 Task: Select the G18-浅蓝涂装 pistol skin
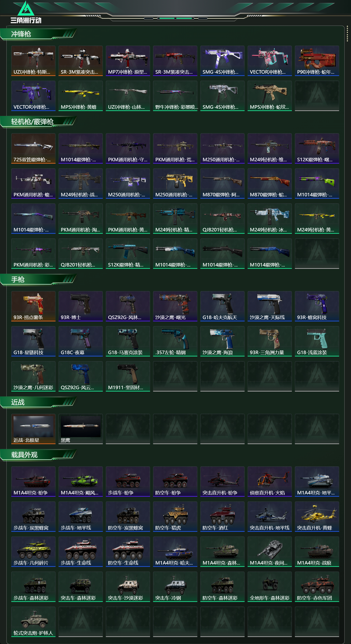coord(317,341)
